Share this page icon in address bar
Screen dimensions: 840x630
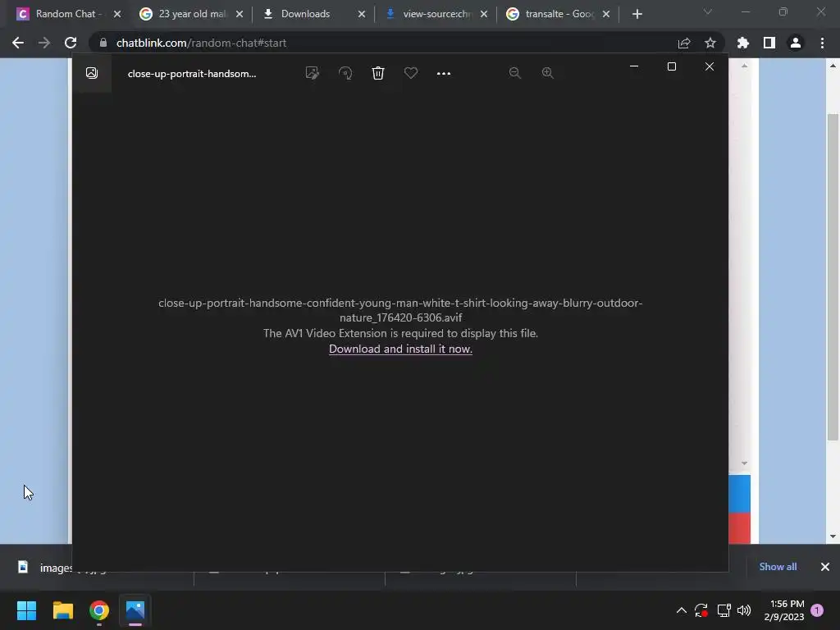[684, 43]
